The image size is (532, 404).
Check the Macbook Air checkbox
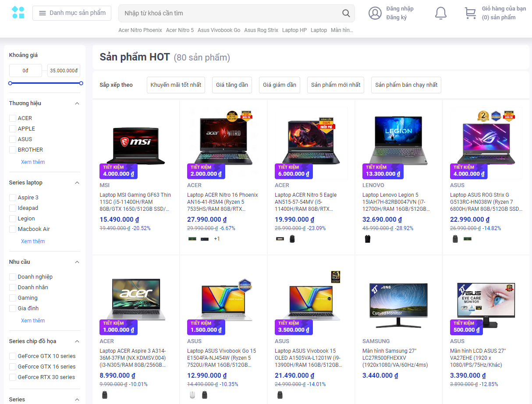[x=13, y=229]
